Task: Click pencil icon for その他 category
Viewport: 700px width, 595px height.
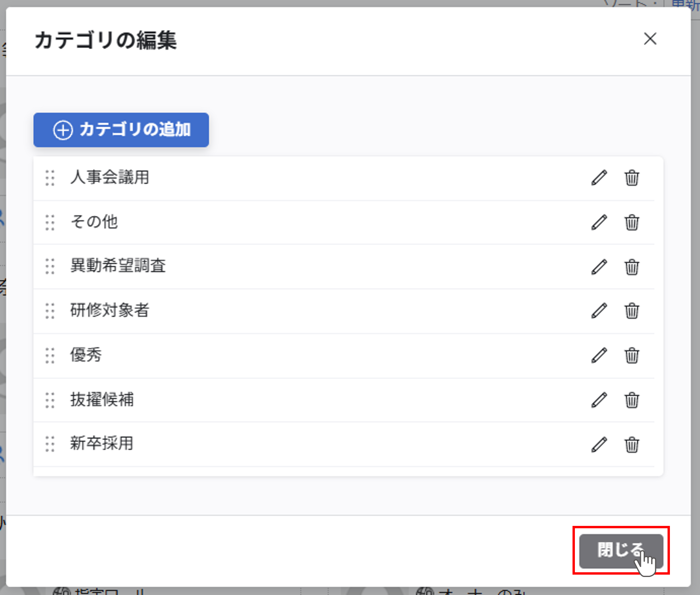Action: point(599,222)
